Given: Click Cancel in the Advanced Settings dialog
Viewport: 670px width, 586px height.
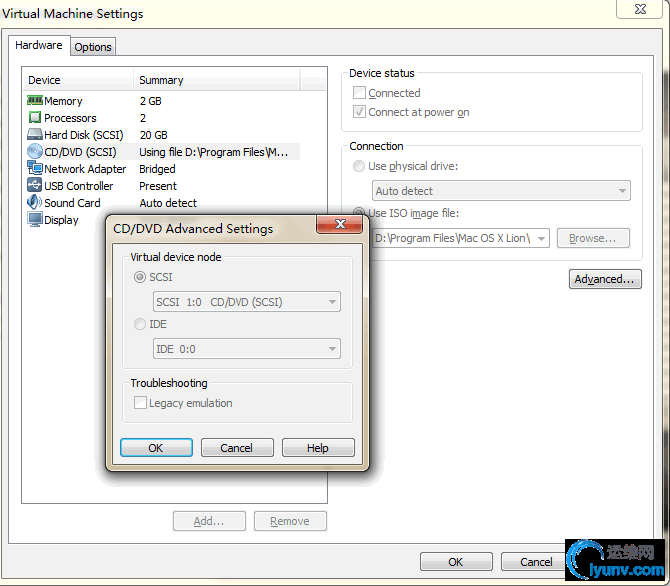Looking at the screenshot, I should click(x=237, y=448).
